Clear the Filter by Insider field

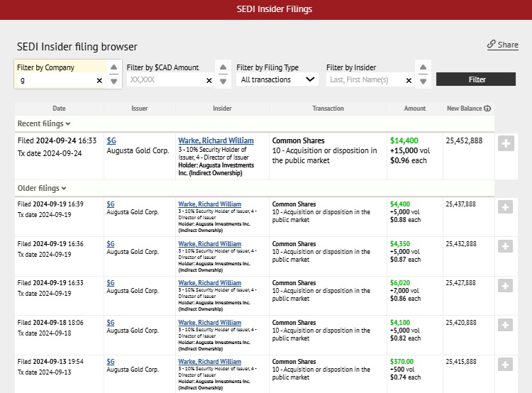tap(409, 80)
